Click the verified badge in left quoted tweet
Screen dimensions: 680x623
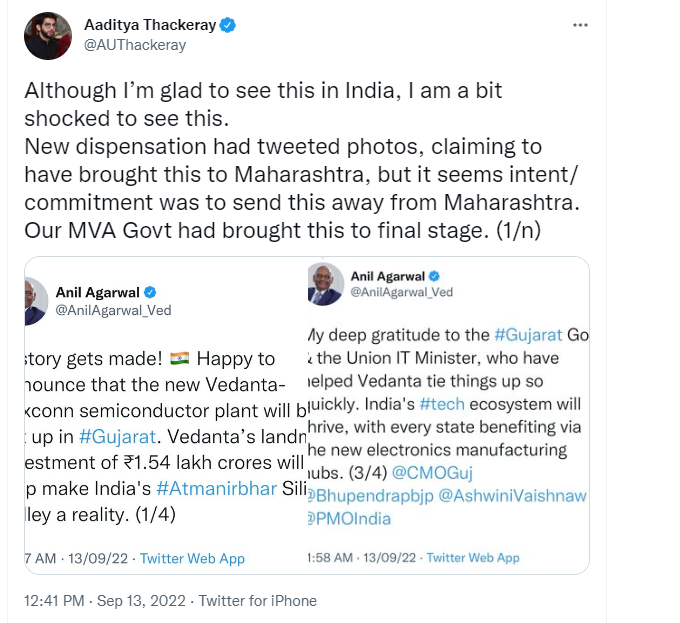click(150, 292)
